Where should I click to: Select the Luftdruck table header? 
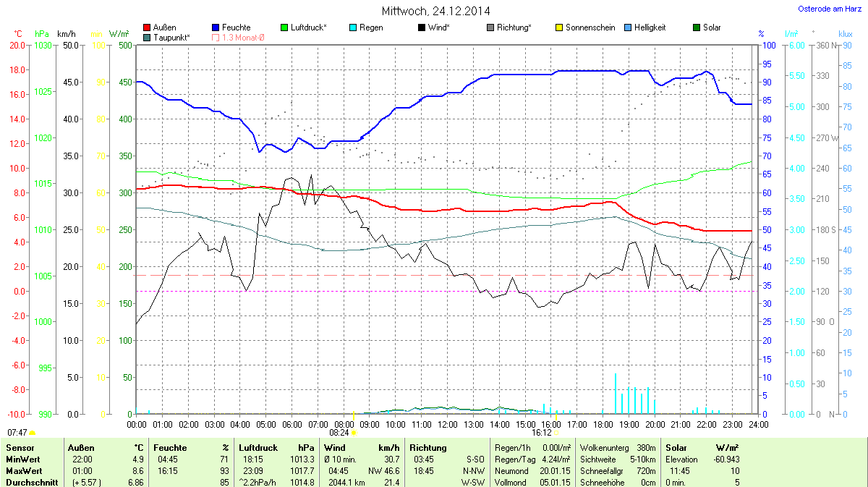click(x=257, y=448)
